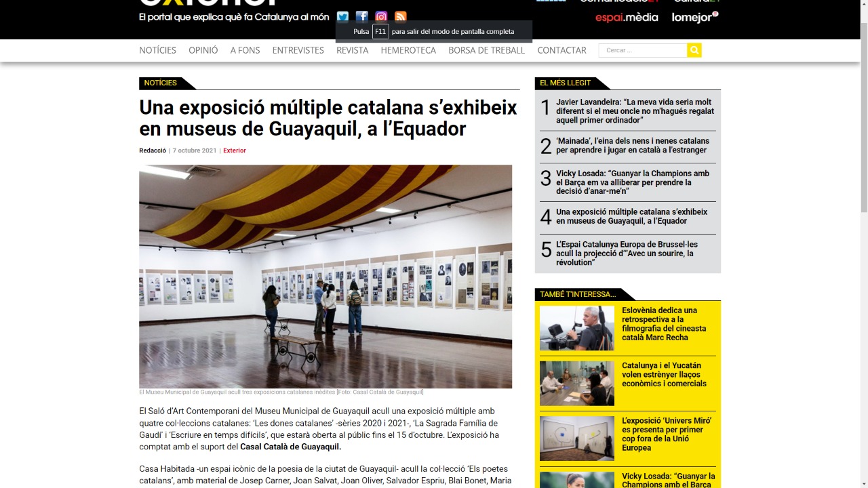Click the 7 octubre 2021 date text
Screen dimensions: 868x488
coord(193,150)
